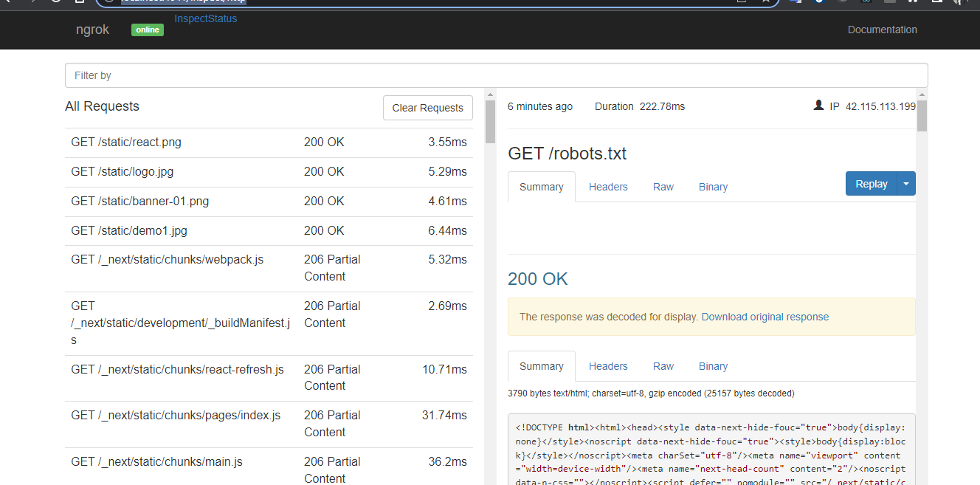Click the green online status badge

148,30
